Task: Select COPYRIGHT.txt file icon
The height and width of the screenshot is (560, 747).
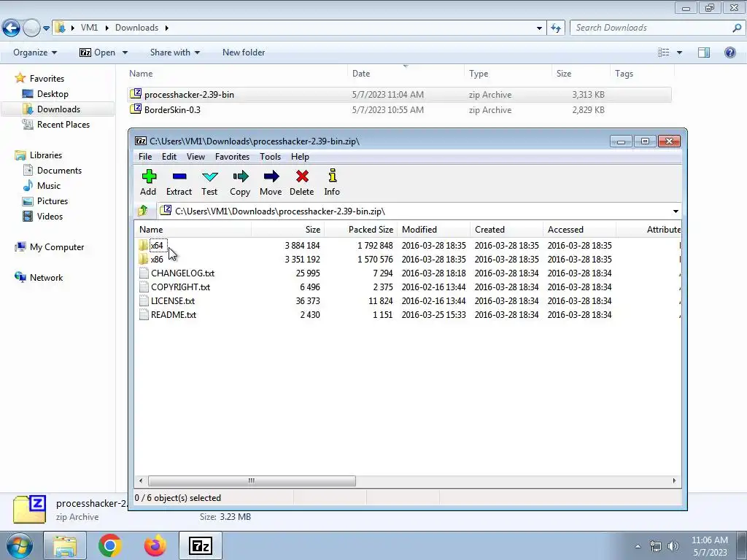Action: 144,287
